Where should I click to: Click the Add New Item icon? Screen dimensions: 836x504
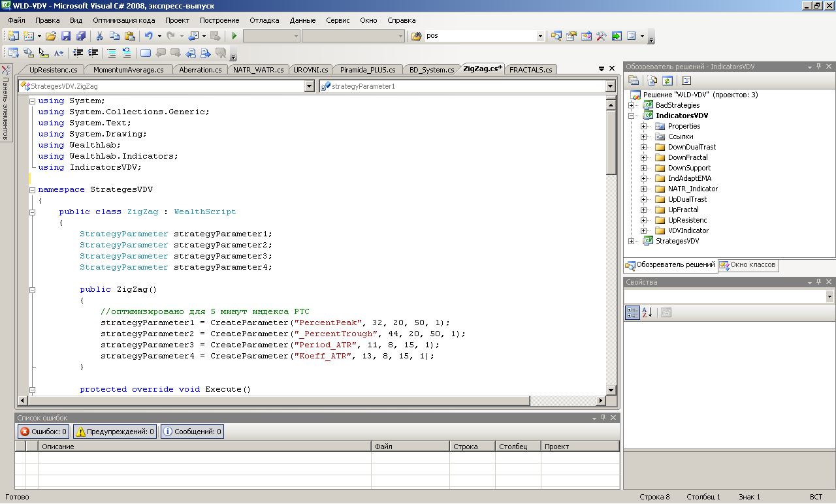click(x=29, y=36)
